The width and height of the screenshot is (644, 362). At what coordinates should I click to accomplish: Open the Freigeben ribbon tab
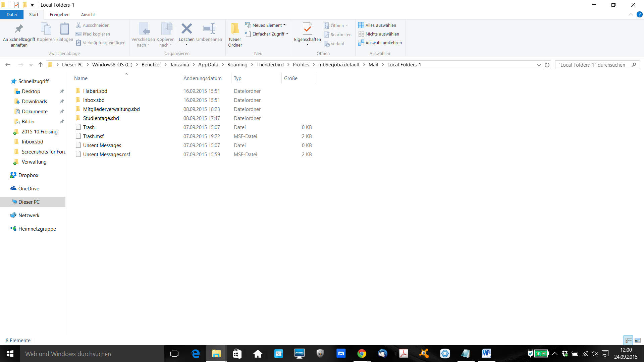(60, 14)
